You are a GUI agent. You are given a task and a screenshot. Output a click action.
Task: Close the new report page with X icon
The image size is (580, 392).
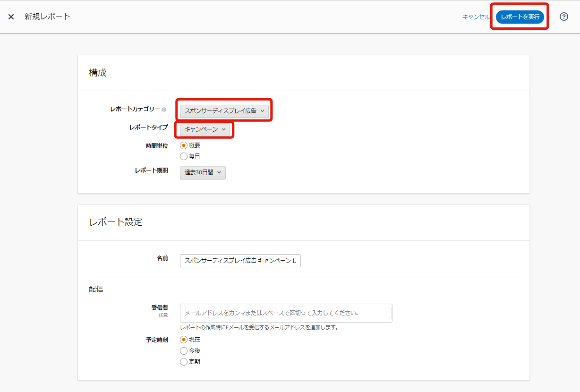point(11,17)
